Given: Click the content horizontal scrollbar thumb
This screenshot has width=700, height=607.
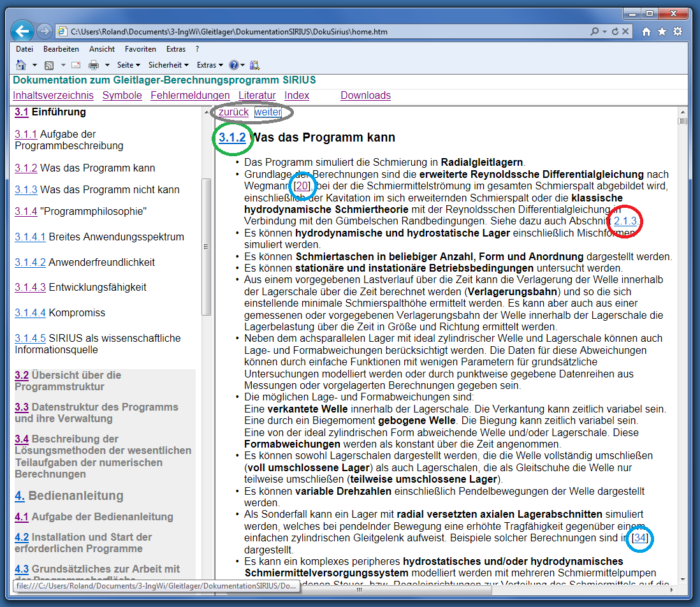Looking at the screenshot, I should tap(359, 590).
